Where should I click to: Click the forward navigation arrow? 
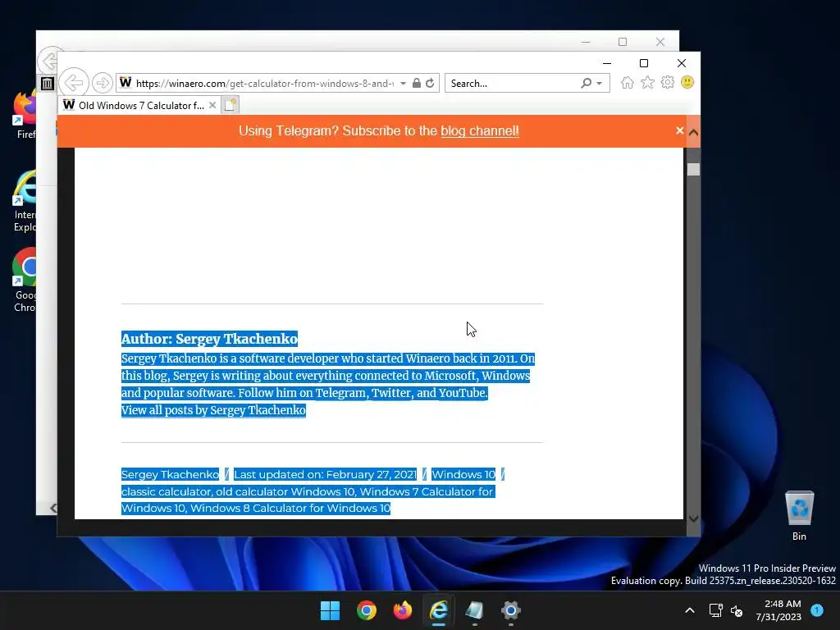tap(102, 83)
